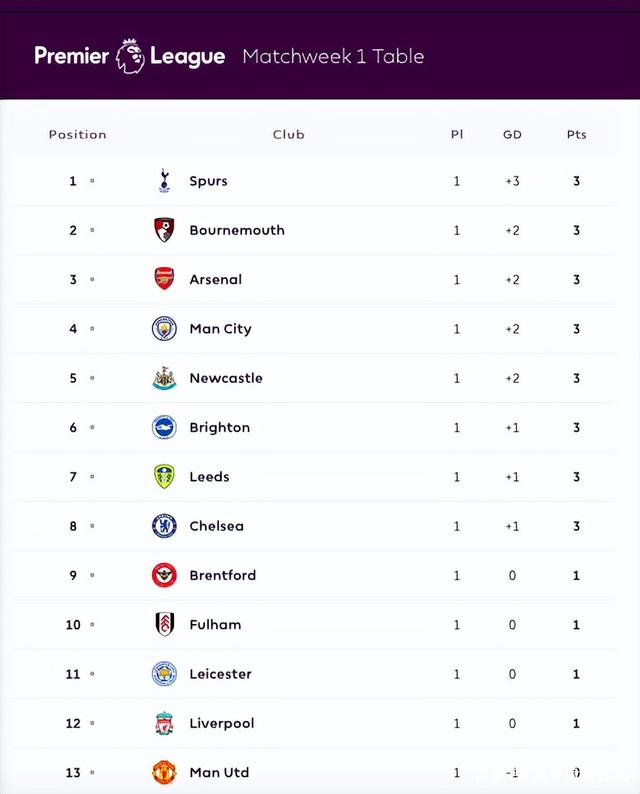
Task: Click the Man City club crest
Action: click(x=164, y=329)
